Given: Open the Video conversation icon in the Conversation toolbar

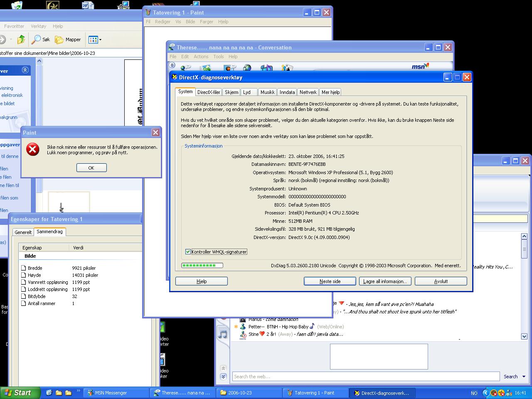Looking at the screenshot, I should pos(229,68).
